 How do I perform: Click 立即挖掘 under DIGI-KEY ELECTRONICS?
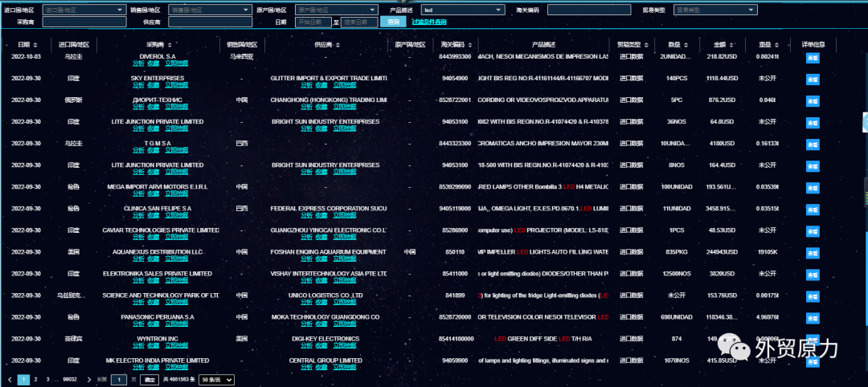[344, 345]
